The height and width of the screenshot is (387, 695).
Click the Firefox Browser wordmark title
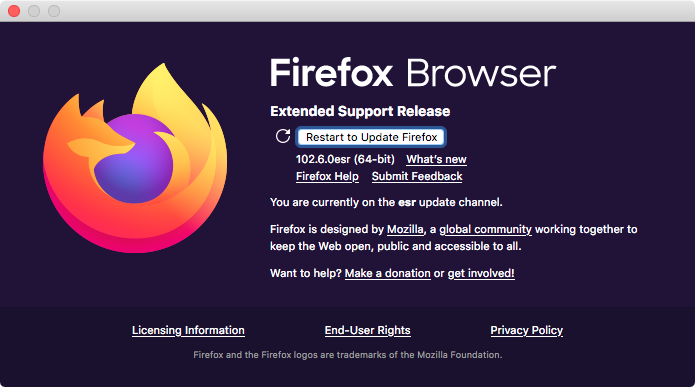pos(413,73)
